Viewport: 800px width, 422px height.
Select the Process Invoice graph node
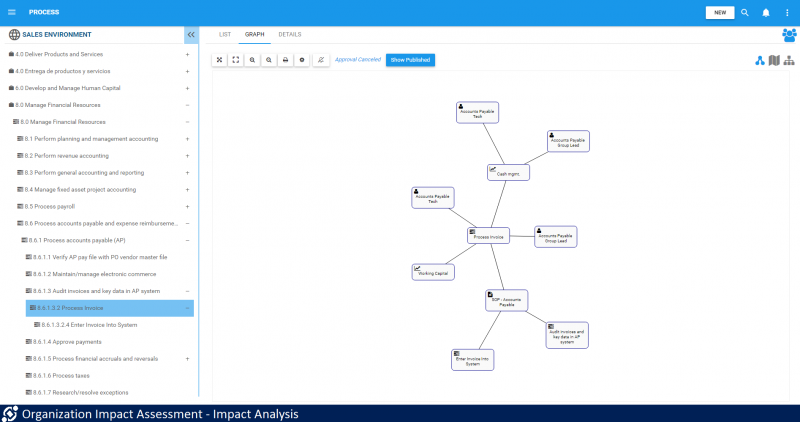[488, 236]
